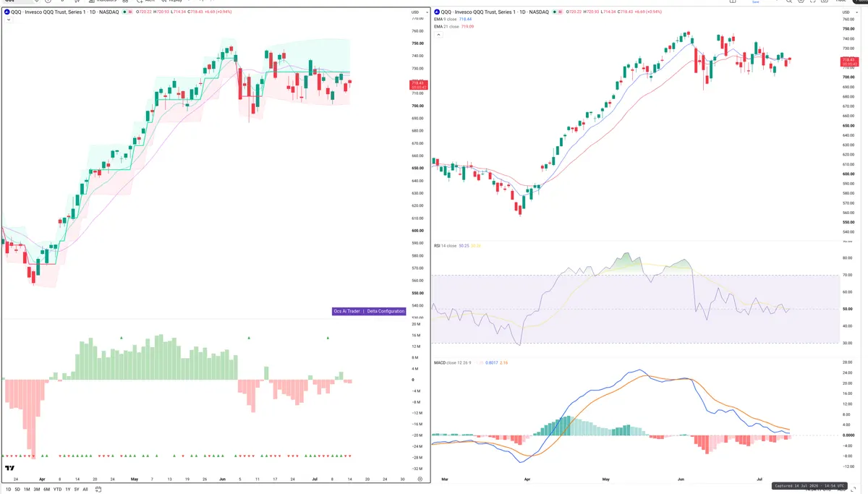This screenshot has width=868, height=494.
Task: Select the 6M time range
Action: (46, 489)
